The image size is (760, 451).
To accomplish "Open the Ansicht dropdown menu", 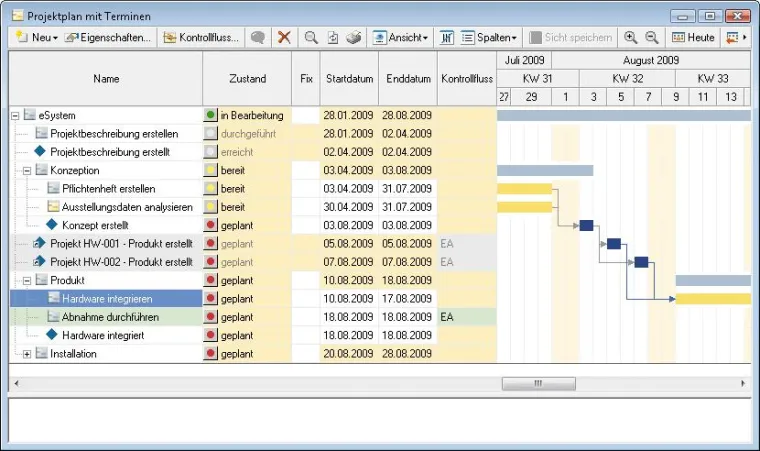I will tap(400, 37).
